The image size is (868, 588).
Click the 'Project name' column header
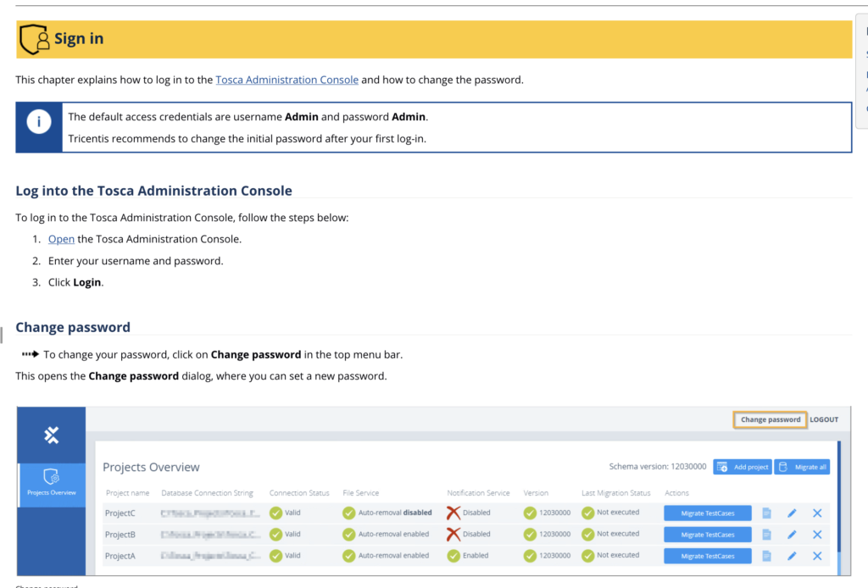click(x=128, y=493)
